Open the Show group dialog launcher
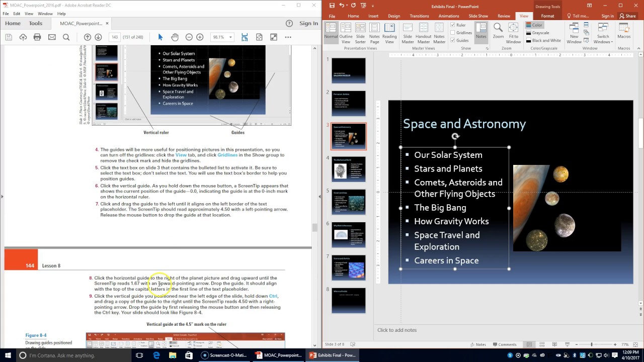The width and height of the screenshot is (644, 362). coord(487,48)
